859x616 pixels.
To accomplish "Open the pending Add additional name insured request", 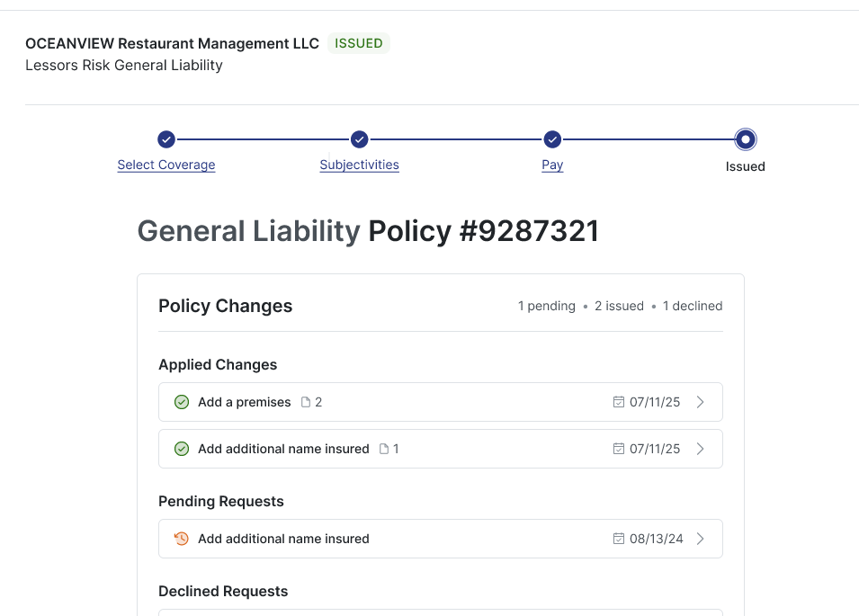I will (x=283, y=539).
